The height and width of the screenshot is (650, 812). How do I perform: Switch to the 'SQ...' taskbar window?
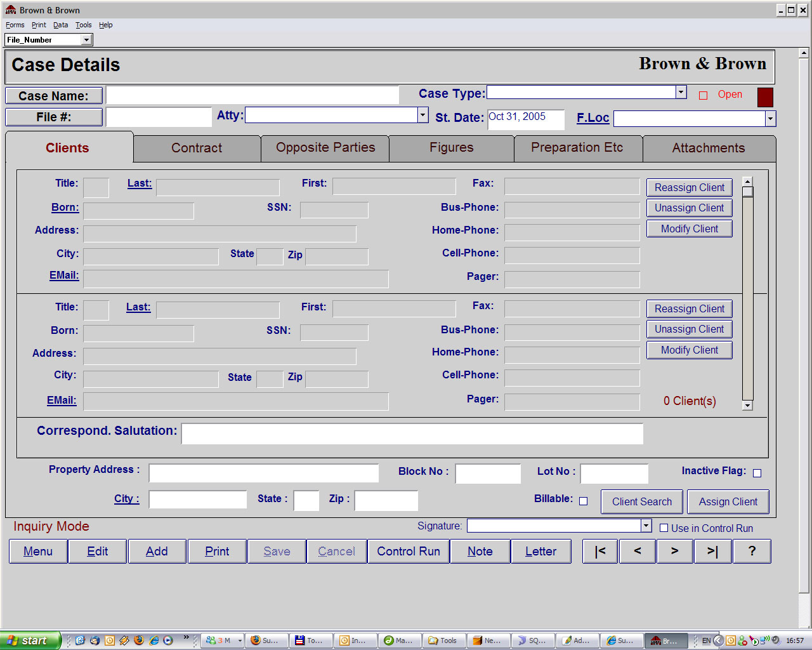pyautogui.click(x=534, y=640)
